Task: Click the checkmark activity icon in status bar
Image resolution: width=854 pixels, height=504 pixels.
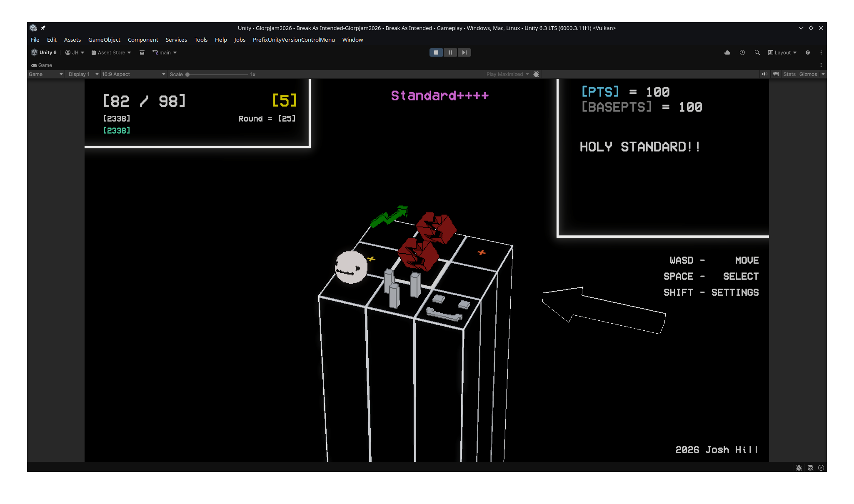Action: (x=821, y=468)
